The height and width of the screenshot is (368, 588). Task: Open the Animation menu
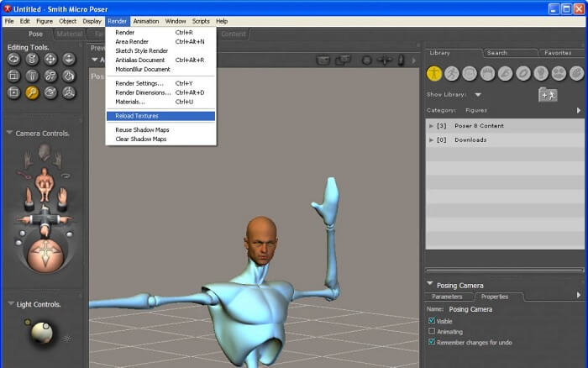tap(145, 21)
